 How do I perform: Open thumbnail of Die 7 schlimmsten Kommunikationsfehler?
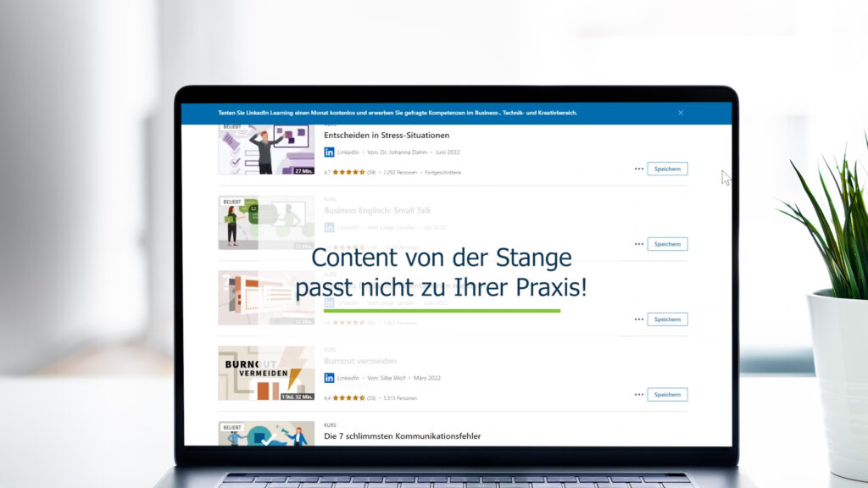265,433
